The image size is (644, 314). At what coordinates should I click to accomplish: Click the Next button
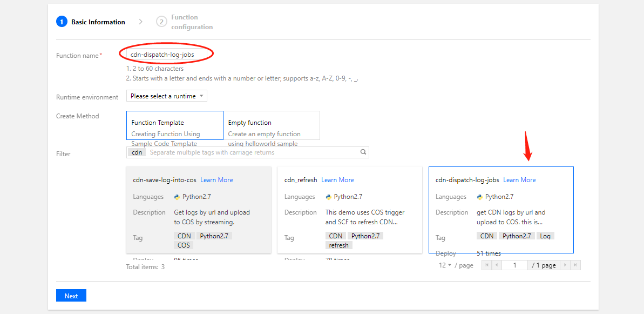tap(71, 296)
